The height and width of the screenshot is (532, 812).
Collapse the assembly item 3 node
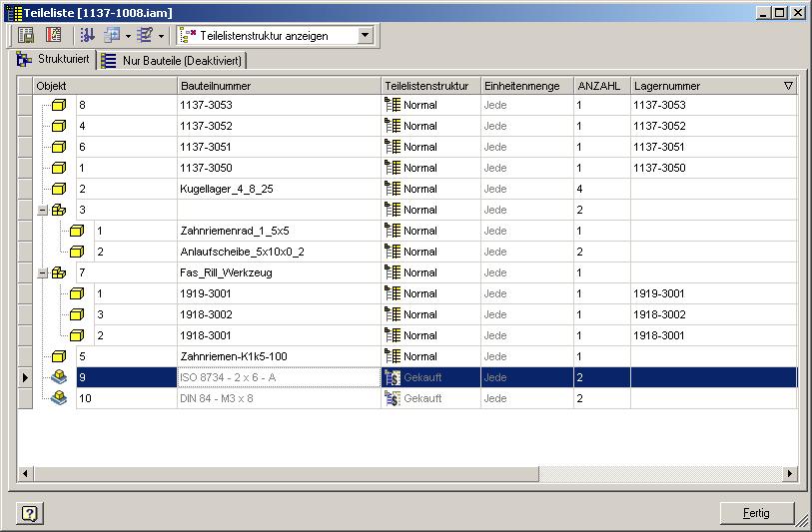(x=43, y=211)
